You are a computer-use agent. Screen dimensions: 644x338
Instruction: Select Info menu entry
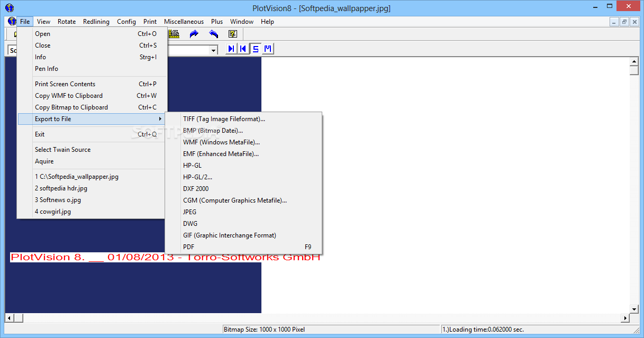tap(92, 57)
